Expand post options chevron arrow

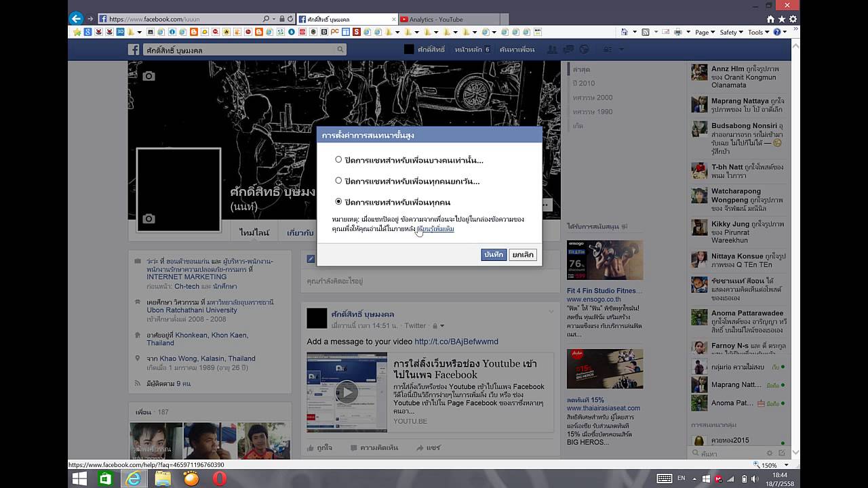click(x=551, y=311)
